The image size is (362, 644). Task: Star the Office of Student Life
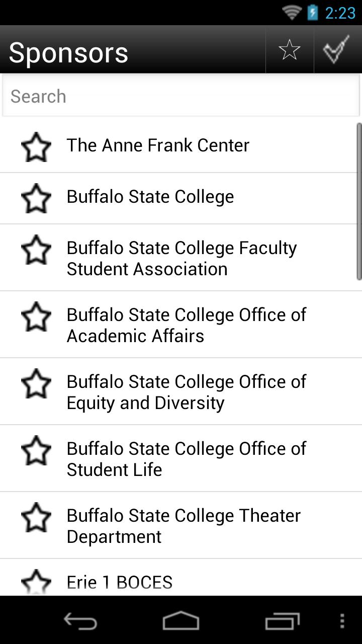tap(36, 451)
